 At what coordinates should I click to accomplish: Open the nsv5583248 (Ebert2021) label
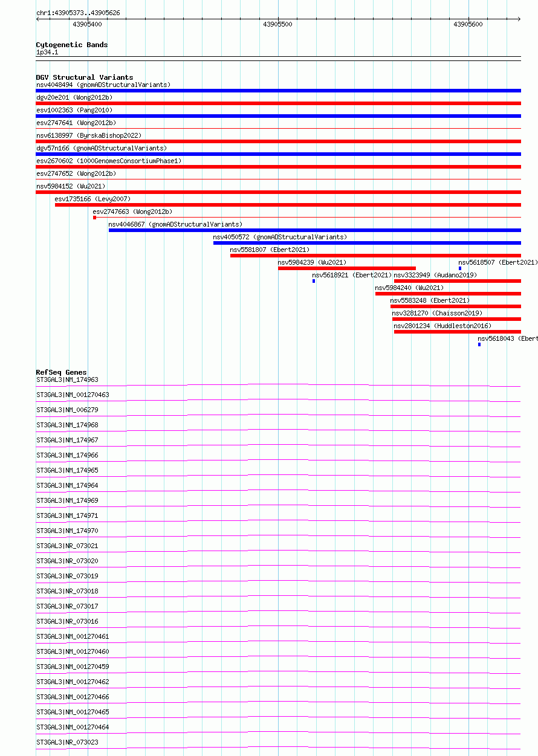tap(430, 300)
